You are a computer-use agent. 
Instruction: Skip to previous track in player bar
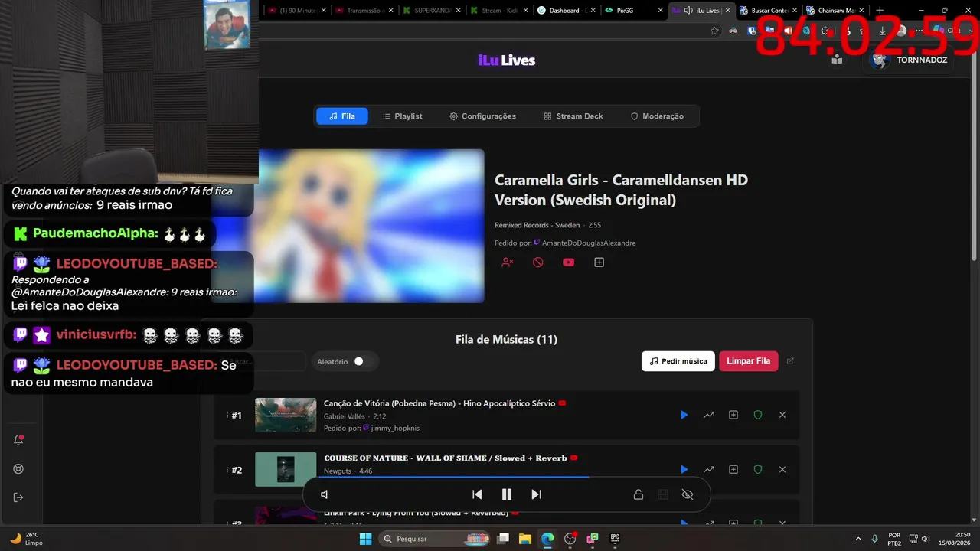coord(477,494)
